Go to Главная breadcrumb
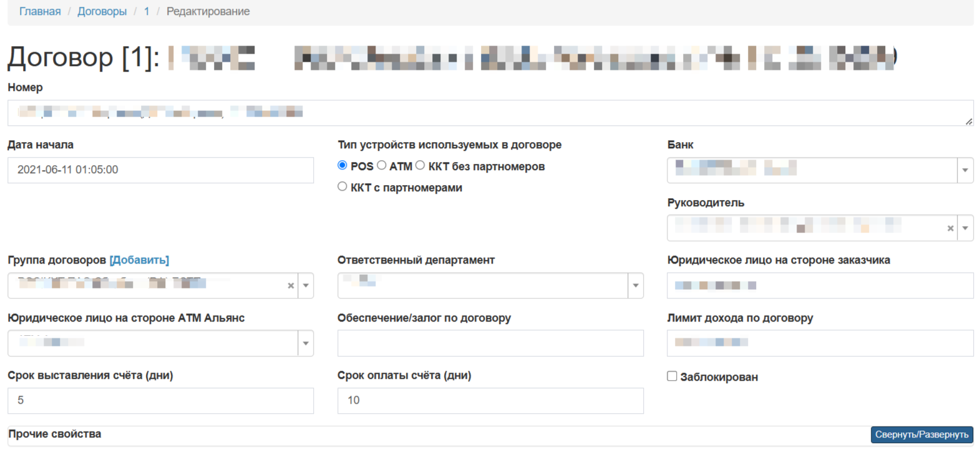This screenshot has width=980, height=458. tap(40, 11)
